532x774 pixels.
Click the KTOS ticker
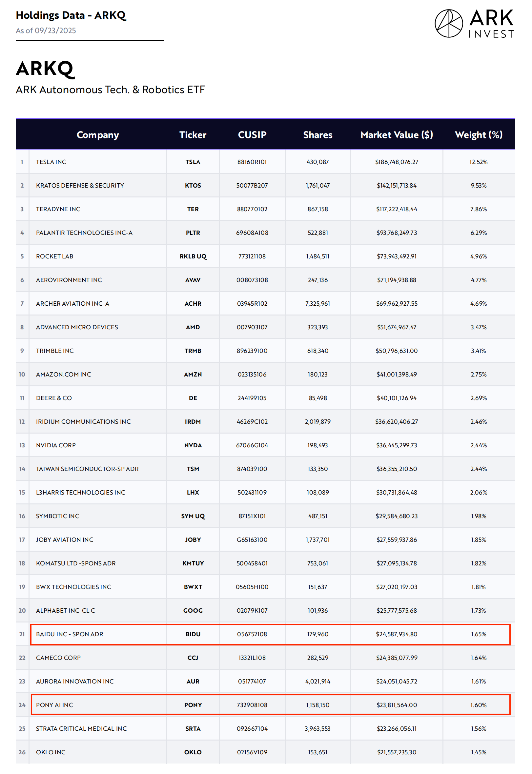point(193,186)
